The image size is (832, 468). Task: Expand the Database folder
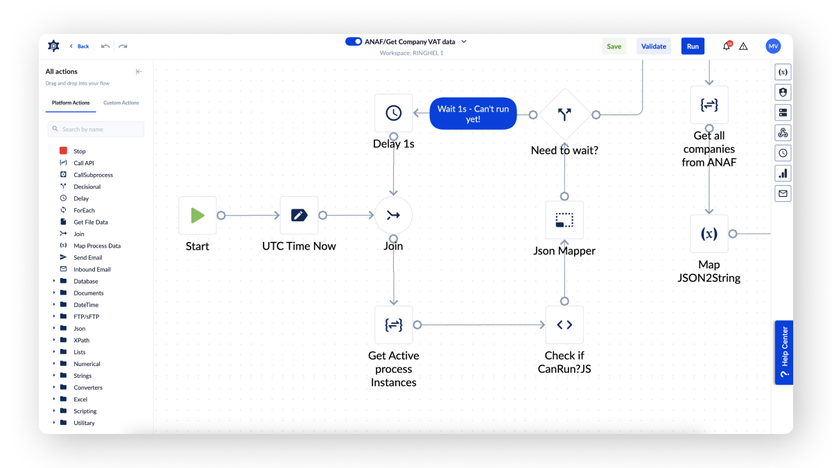(x=54, y=281)
